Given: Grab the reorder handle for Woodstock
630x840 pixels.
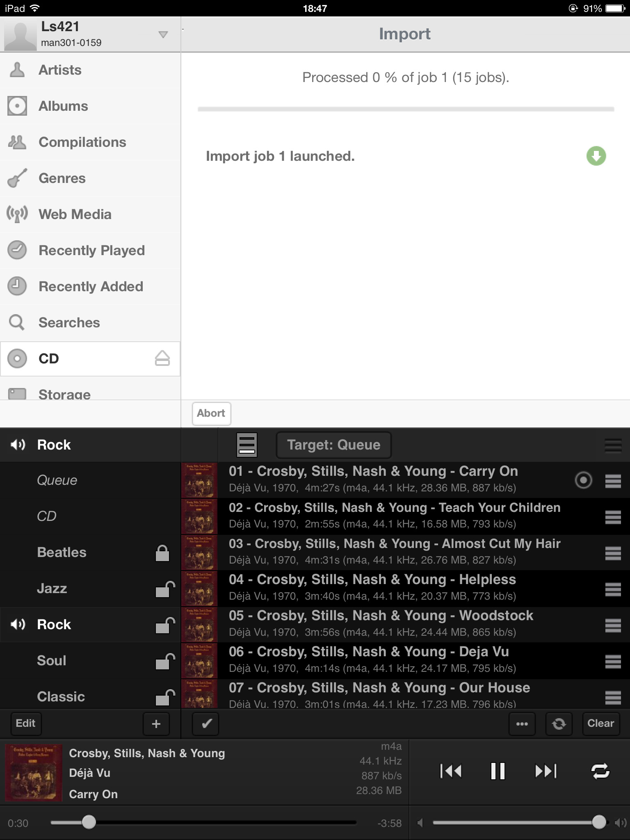Looking at the screenshot, I should pyautogui.click(x=613, y=625).
